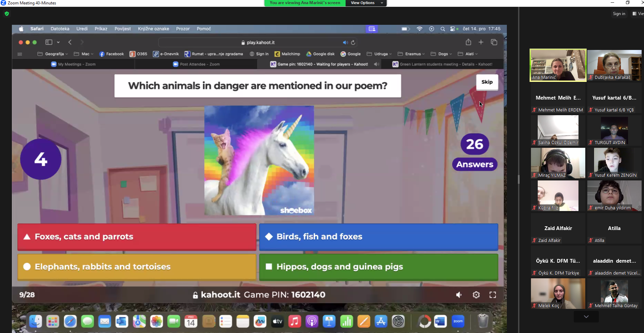Switch to Post Attendee - Zoom tab
This screenshot has height=333, width=644.
[196, 64]
